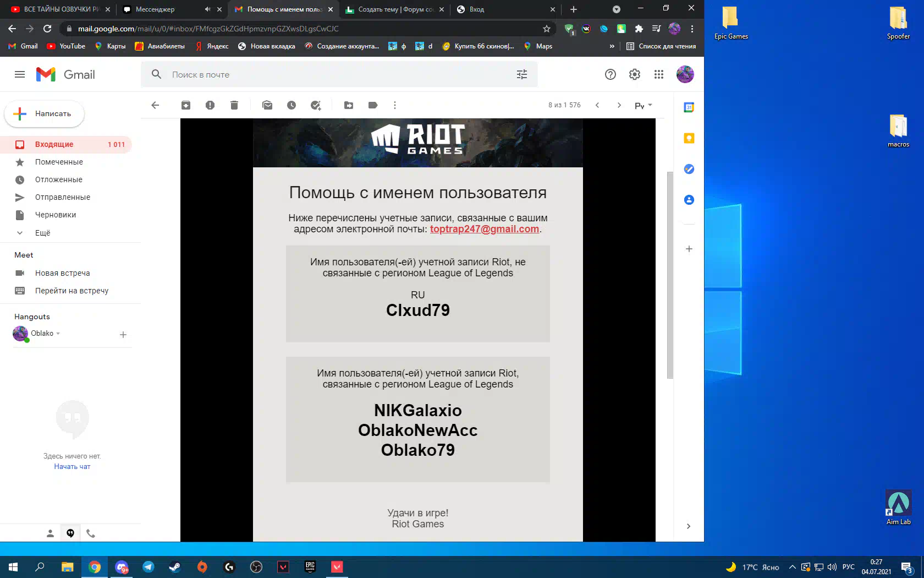Expand the Ещё folder list
Image resolution: width=924 pixels, height=578 pixels.
tap(42, 233)
